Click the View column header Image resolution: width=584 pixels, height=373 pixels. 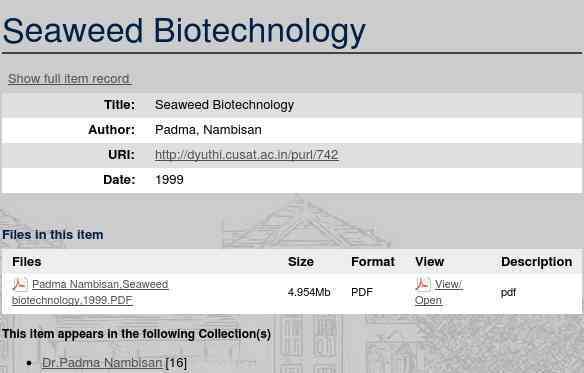(x=429, y=262)
